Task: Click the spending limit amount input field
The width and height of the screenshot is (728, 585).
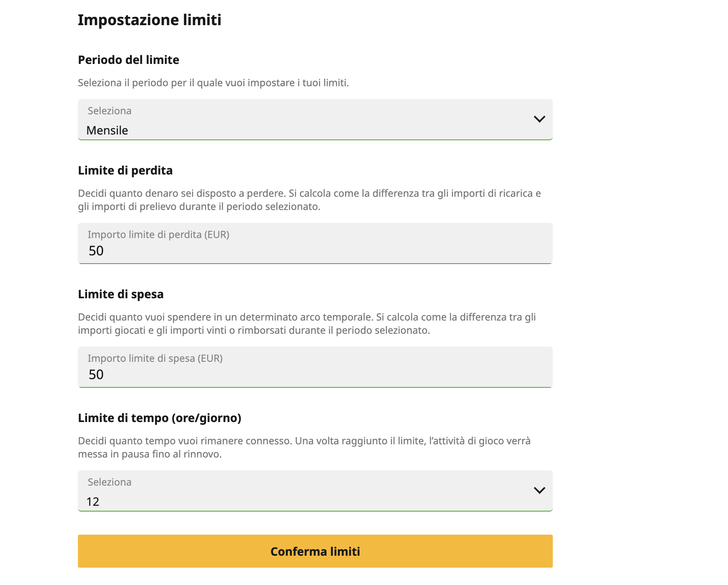Action: (x=315, y=374)
